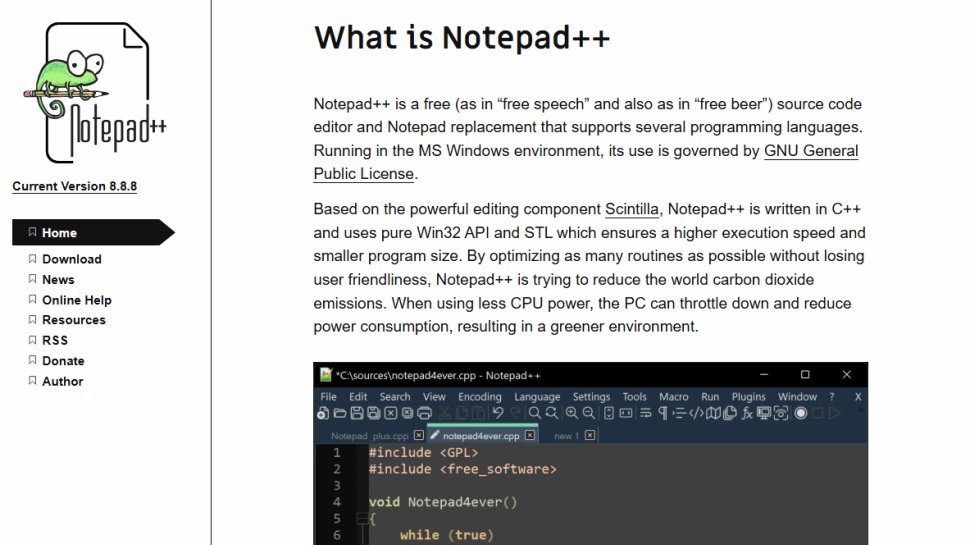The height and width of the screenshot is (545, 970).
Task: Open the Tools menu
Action: click(x=635, y=397)
